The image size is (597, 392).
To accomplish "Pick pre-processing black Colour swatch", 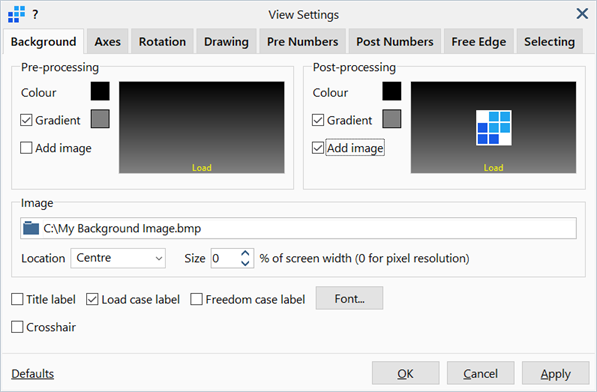I will tap(100, 91).
